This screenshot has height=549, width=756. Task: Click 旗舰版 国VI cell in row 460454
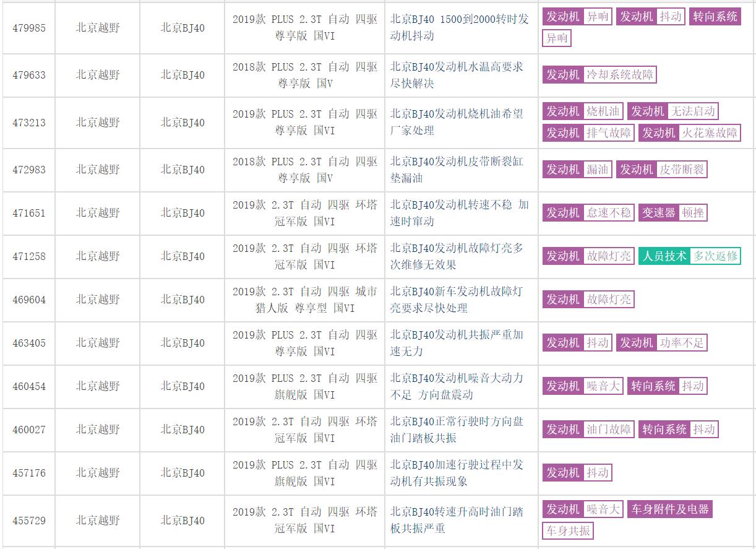click(x=304, y=386)
